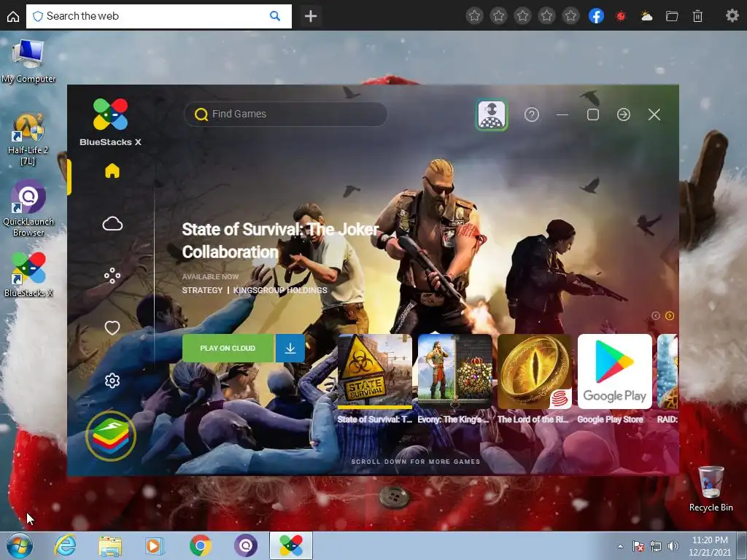Select the Evony: The King's thumbnail
747x560 pixels.
pos(455,371)
